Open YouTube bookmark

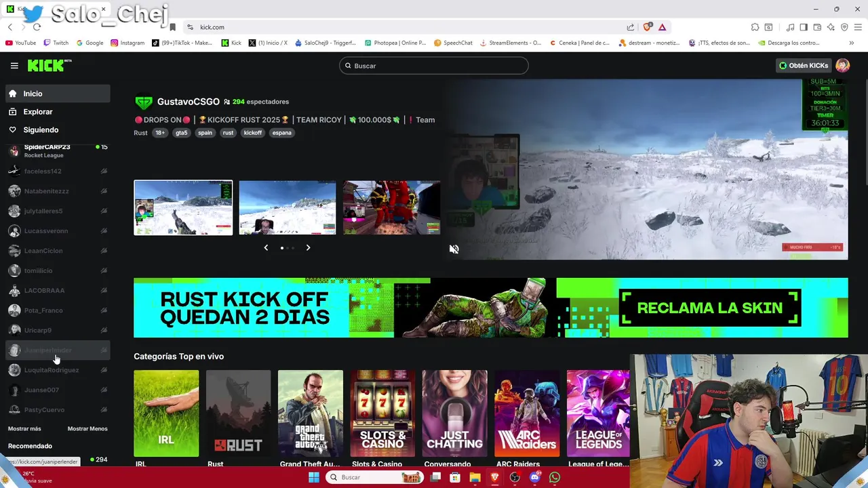[x=20, y=43]
